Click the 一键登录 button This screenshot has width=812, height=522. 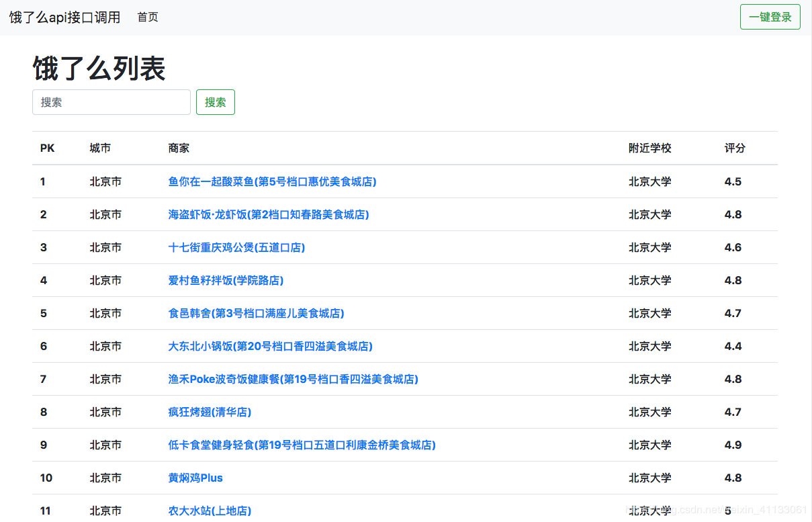(770, 17)
